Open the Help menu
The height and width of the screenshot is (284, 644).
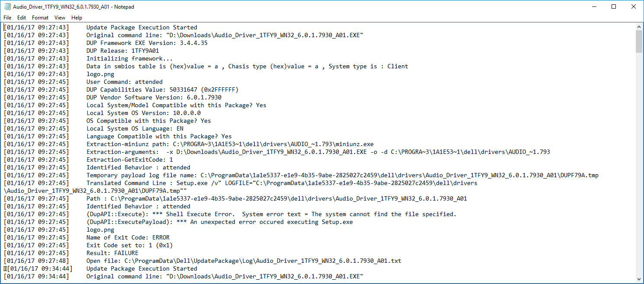(x=77, y=18)
